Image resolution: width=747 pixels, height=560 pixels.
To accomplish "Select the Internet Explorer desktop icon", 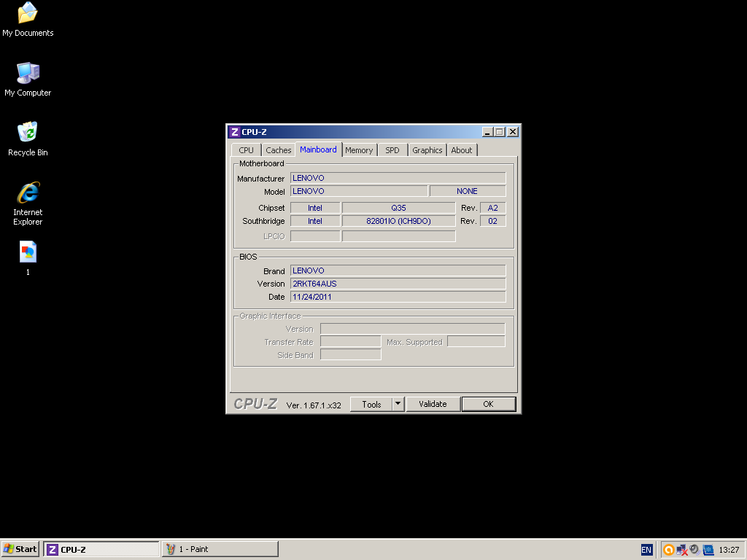I will tap(28, 203).
